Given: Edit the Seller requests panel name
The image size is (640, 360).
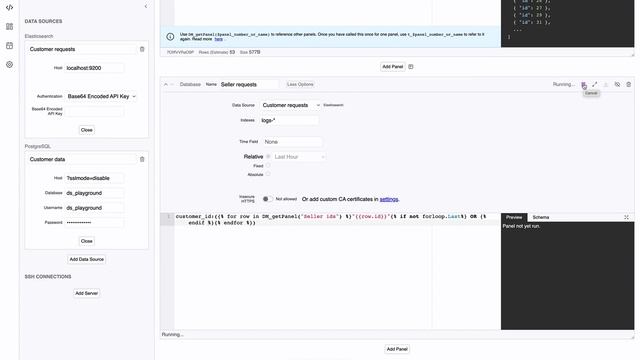Looking at the screenshot, I should click(x=249, y=84).
